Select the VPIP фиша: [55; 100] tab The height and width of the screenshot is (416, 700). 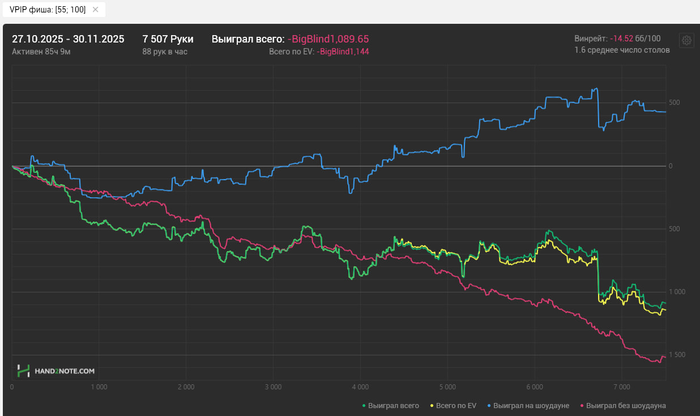pos(46,9)
